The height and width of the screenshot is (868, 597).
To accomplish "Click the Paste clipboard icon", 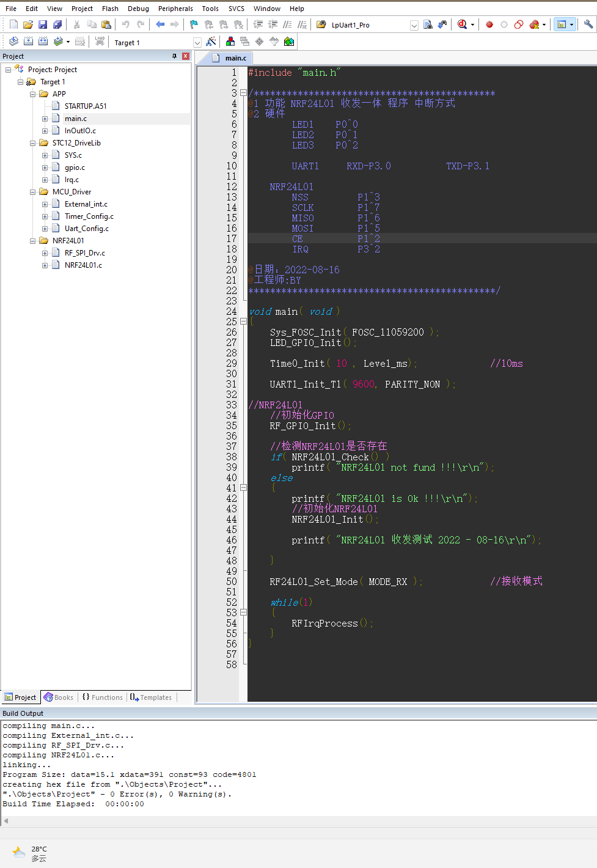I will 106,24.
